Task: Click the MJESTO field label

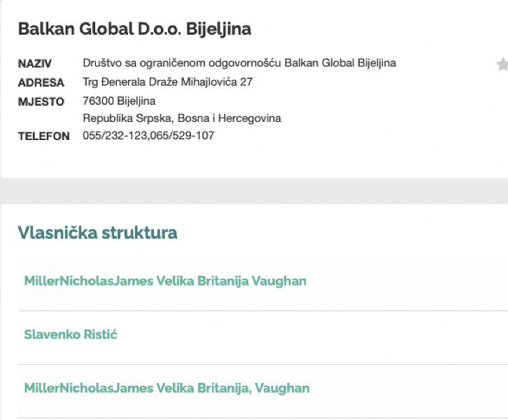Action: pyautogui.click(x=41, y=101)
